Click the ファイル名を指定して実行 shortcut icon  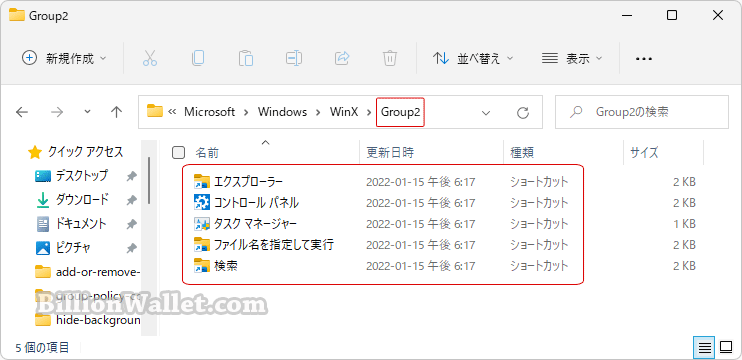(202, 245)
